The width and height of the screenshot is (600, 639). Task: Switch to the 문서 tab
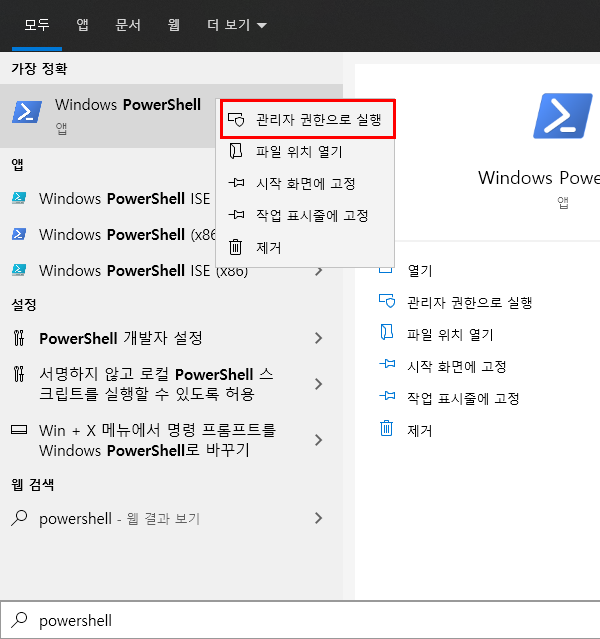click(128, 25)
